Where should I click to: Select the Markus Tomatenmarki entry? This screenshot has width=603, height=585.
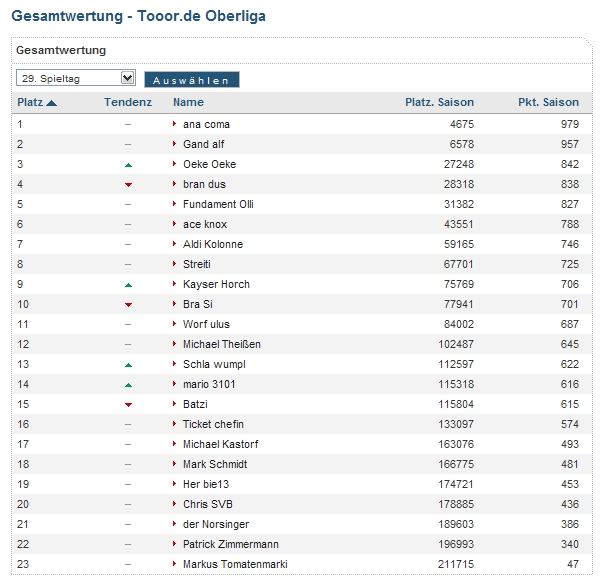click(x=235, y=564)
